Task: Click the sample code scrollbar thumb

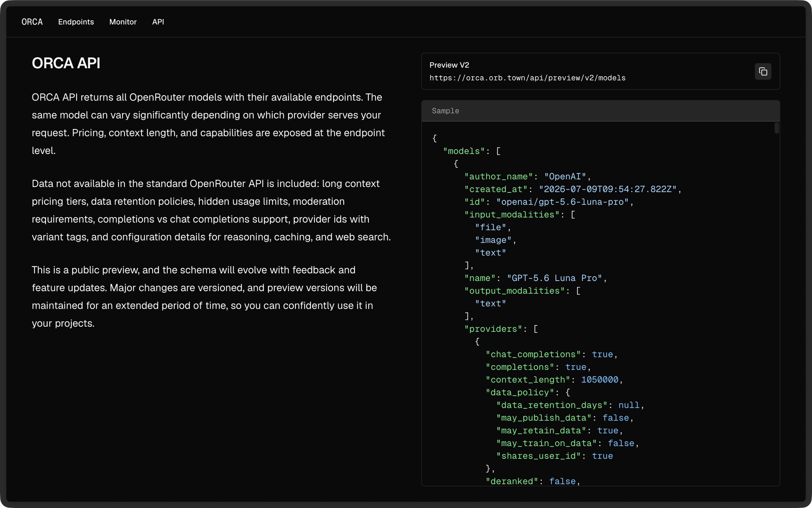Action: (776, 128)
